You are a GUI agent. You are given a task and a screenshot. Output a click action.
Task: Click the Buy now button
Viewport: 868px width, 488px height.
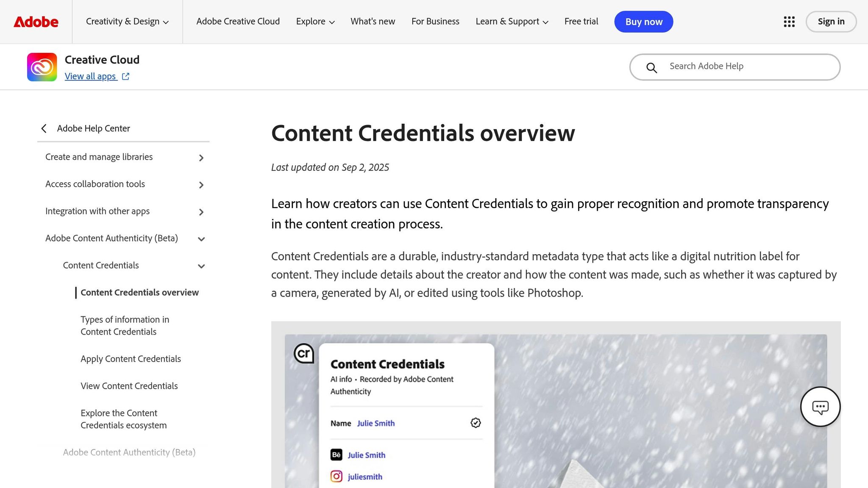click(x=643, y=22)
